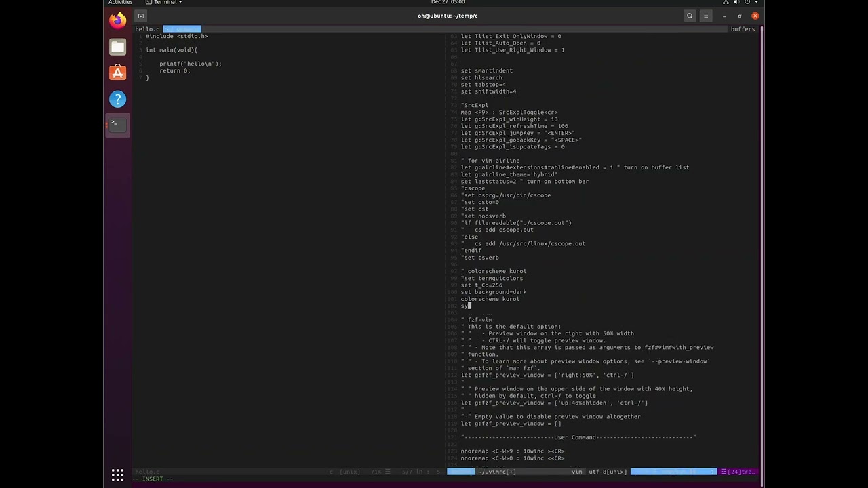Open the Help icon in the dock

(x=117, y=99)
